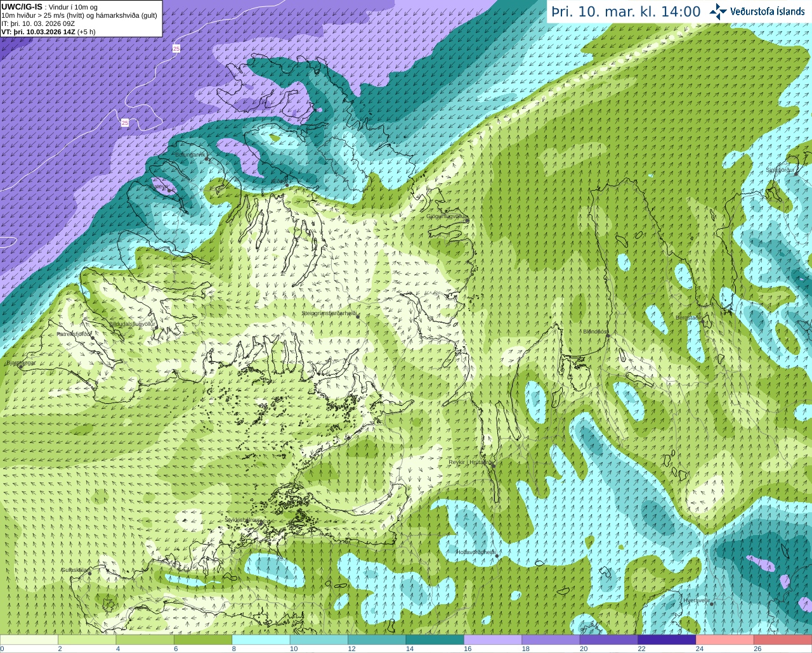This screenshot has height=653, width=812.
Task: Click the lower 25 contour label above Bolungarvík
Action: click(x=125, y=123)
